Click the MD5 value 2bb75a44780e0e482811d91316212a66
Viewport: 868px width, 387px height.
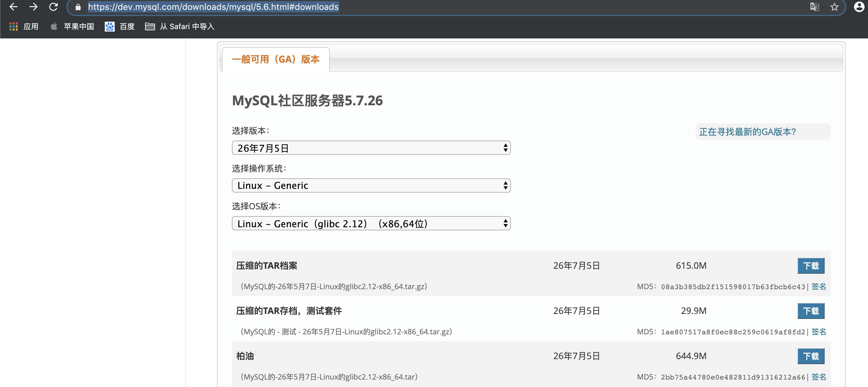tap(733, 377)
